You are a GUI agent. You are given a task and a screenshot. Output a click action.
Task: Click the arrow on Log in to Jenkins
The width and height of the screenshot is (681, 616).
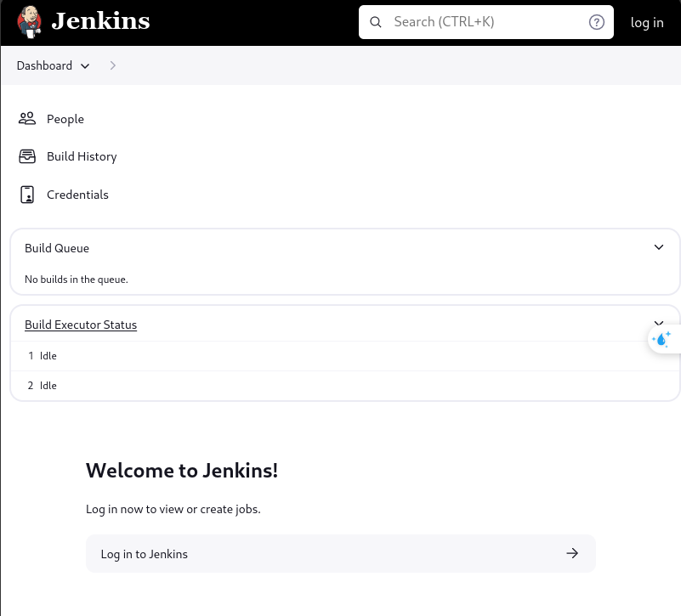(572, 553)
